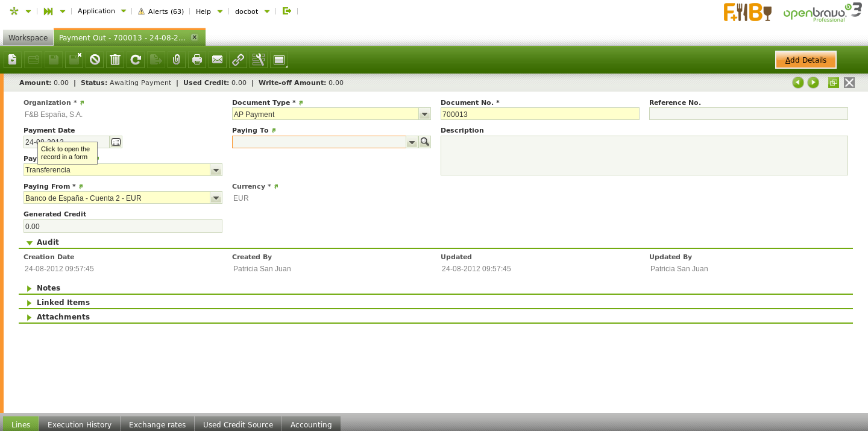The height and width of the screenshot is (431, 868).
Task: Click the Paying To magnifier search icon
Action: coord(424,142)
